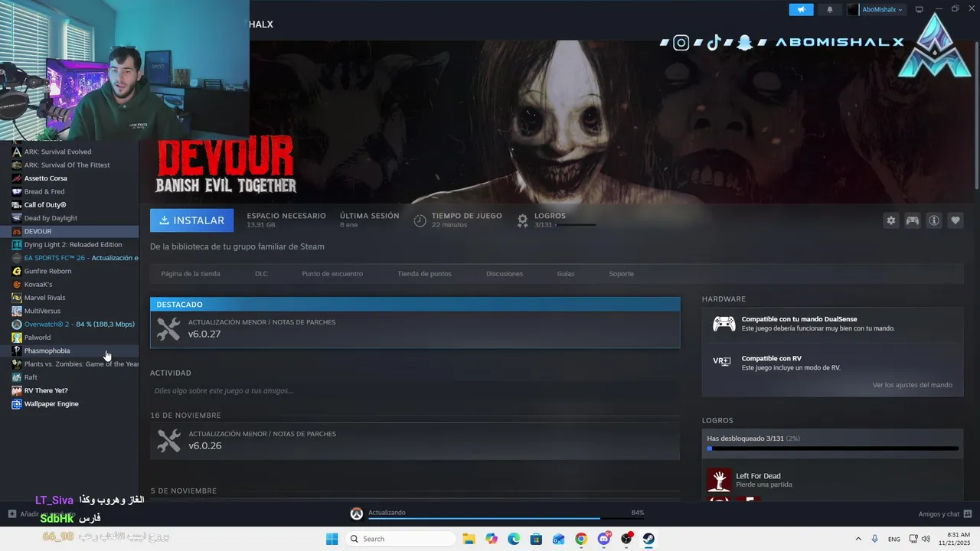This screenshot has width=980, height=551.
Task: Open the Overwatch download progress bar
Action: click(x=506, y=519)
